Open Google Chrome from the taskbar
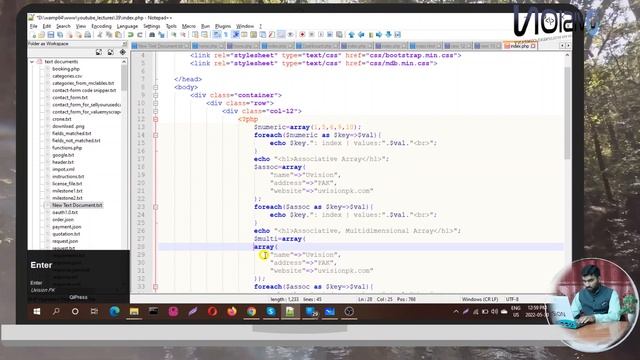The width and height of the screenshot is (640, 360). pyautogui.click(x=251, y=311)
